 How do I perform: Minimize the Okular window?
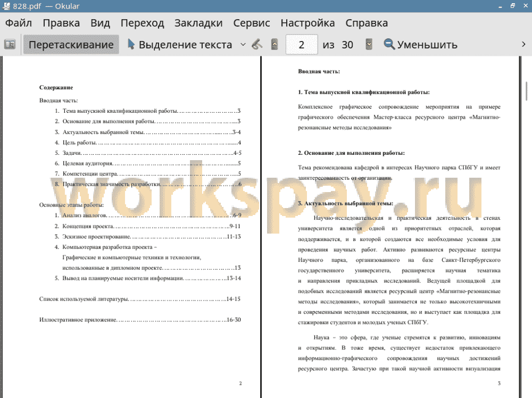[500, 6]
